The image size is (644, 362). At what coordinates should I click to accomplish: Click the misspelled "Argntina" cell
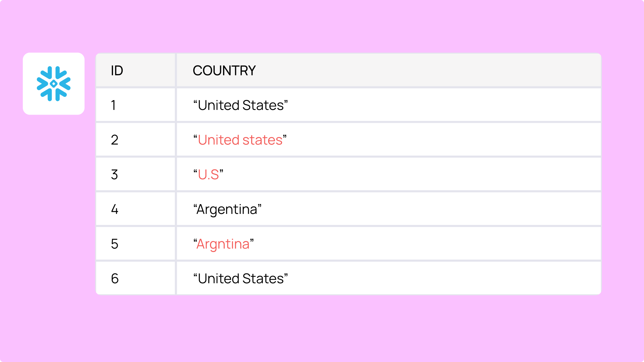[x=223, y=244]
